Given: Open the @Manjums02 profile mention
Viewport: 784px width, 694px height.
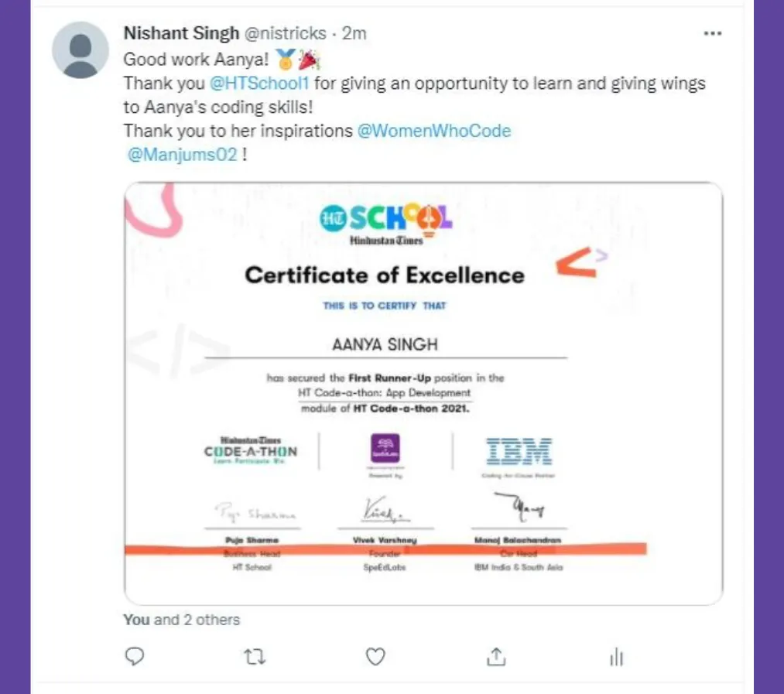Looking at the screenshot, I should (182, 155).
